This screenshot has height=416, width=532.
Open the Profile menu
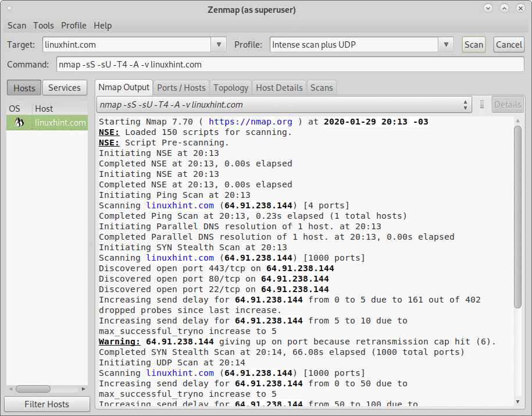click(74, 26)
